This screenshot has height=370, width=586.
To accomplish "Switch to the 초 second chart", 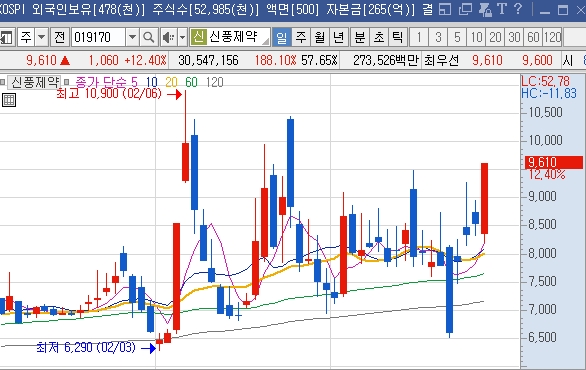I will pyautogui.click(x=379, y=37).
